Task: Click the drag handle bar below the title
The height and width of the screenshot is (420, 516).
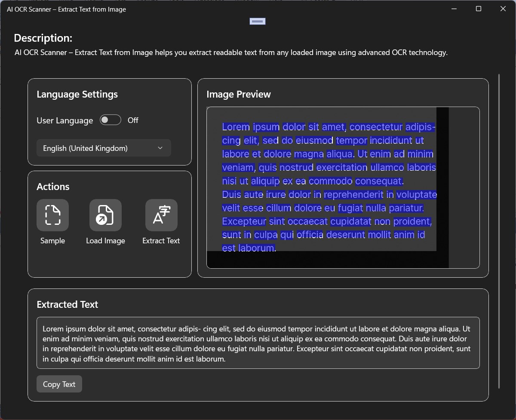Action: tap(258, 21)
